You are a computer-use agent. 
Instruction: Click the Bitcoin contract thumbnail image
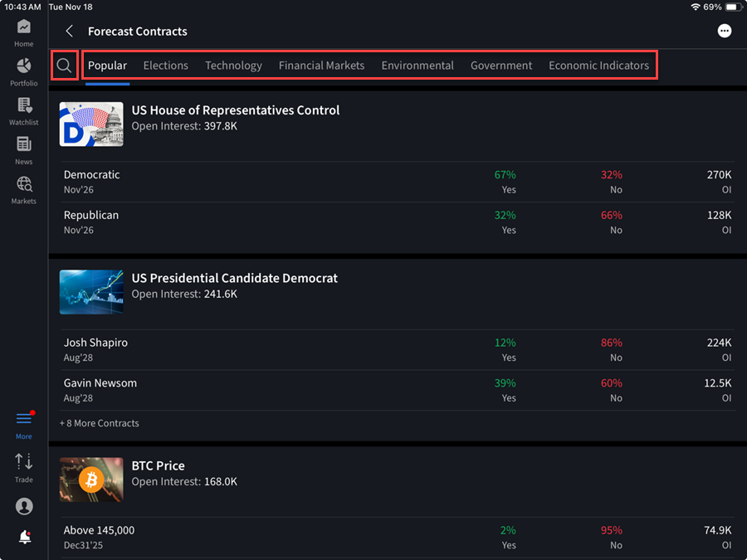[x=91, y=480]
